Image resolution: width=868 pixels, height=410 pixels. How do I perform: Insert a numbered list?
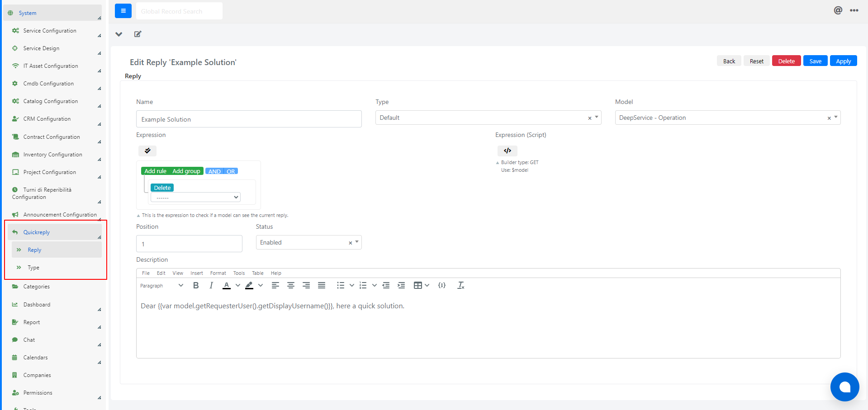click(x=363, y=285)
